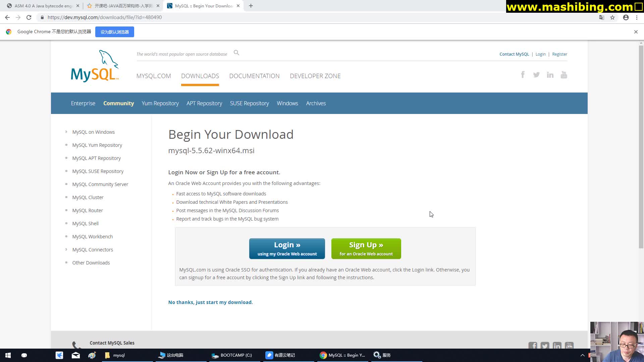This screenshot has width=644, height=362.
Task: Expand MySQL Cluster sidebar item
Action: coord(88,197)
